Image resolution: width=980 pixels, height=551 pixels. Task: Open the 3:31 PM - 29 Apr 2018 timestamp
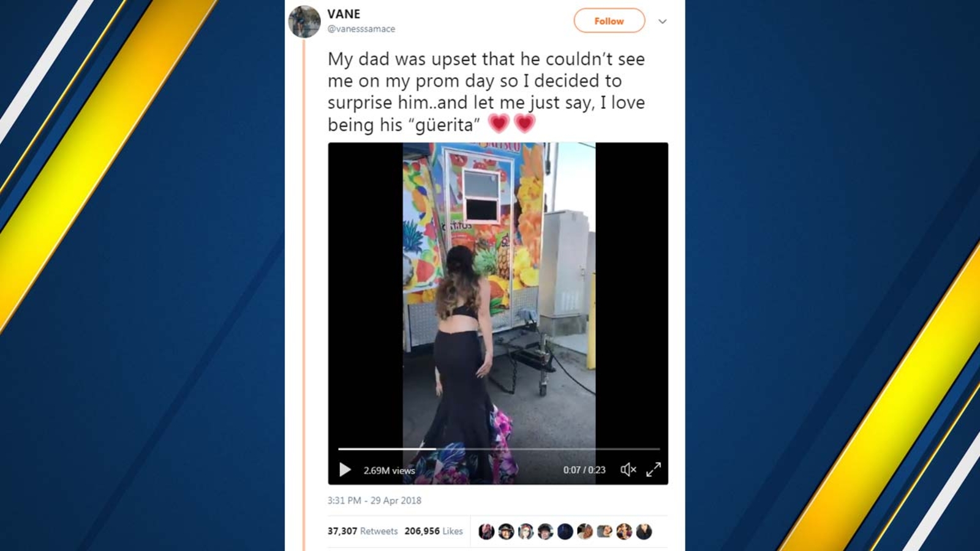click(374, 500)
